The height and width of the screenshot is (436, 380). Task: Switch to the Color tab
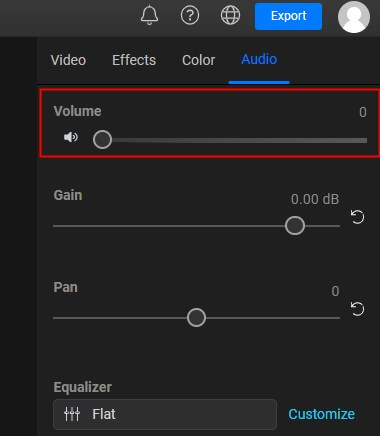coord(199,60)
